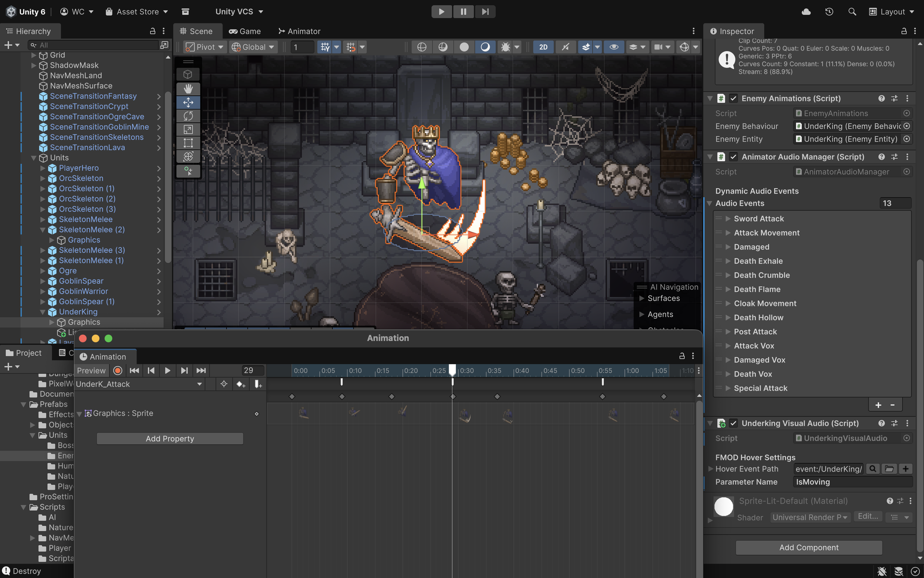
Task: Switch to the Game tab
Action: tap(245, 31)
